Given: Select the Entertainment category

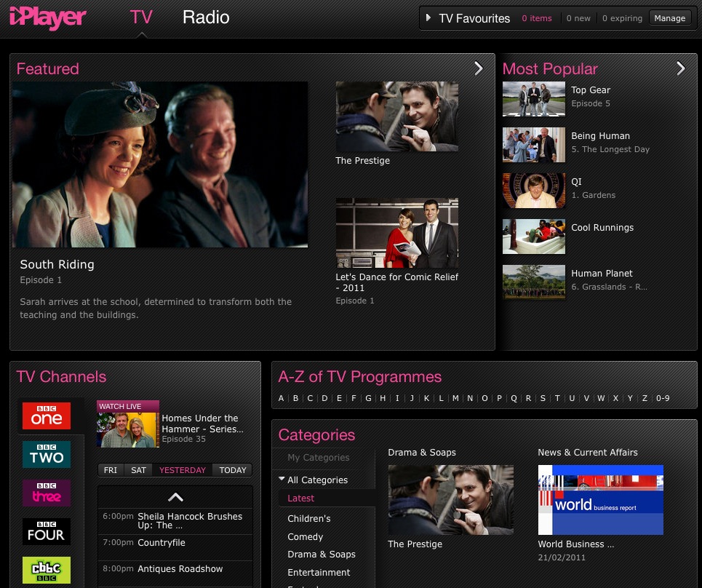Looking at the screenshot, I should (319, 572).
